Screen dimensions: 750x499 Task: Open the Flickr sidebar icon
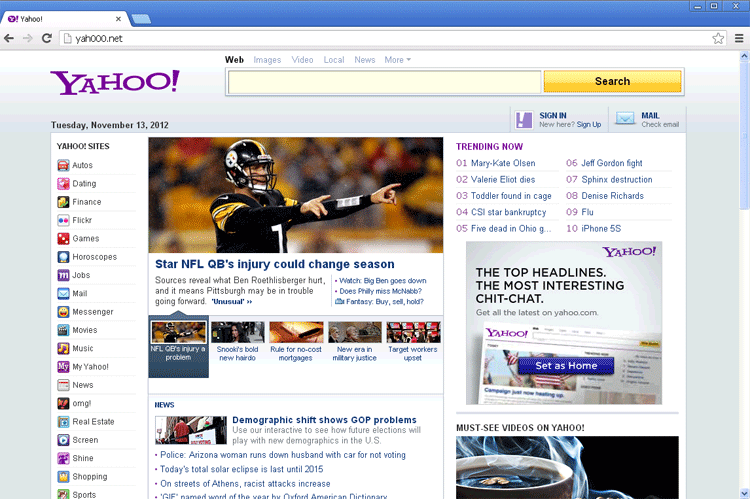pyautogui.click(x=63, y=220)
